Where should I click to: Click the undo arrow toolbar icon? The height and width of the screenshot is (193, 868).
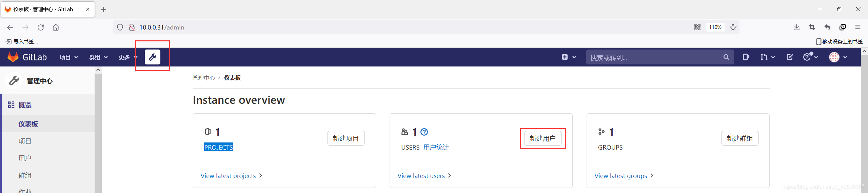pyautogui.click(x=827, y=27)
